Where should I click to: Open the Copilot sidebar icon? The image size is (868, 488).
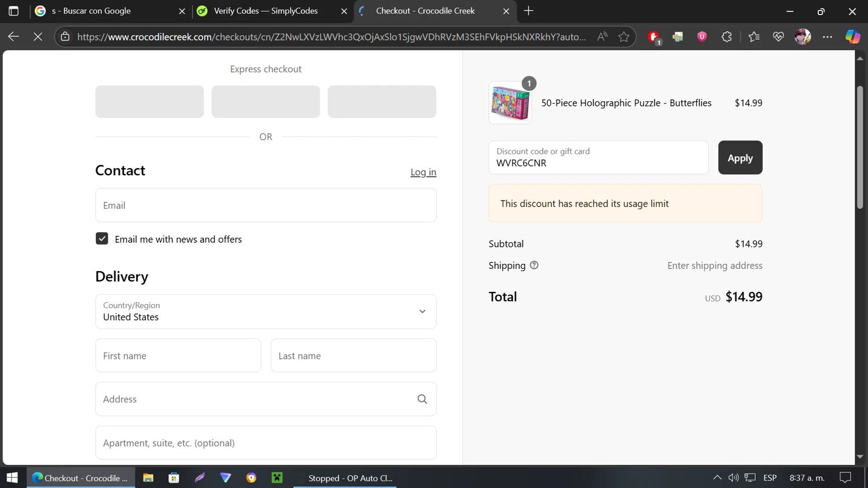[x=852, y=37]
